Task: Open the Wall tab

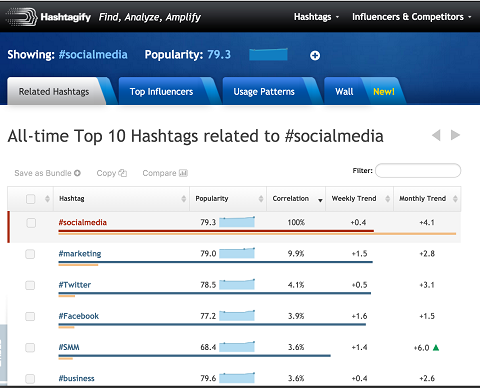Action: (x=344, y=92)
